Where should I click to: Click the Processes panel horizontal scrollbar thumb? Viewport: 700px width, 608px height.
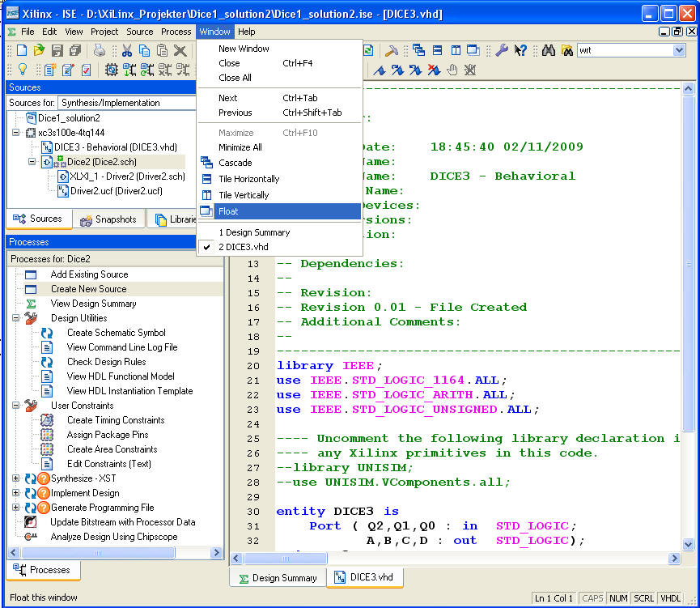tap(98, 553)
